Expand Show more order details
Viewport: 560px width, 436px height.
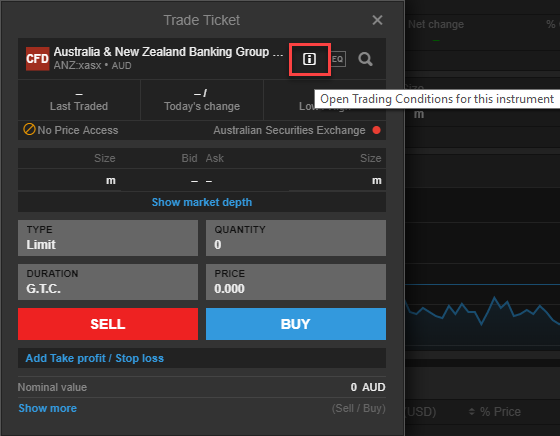point(48,408)
